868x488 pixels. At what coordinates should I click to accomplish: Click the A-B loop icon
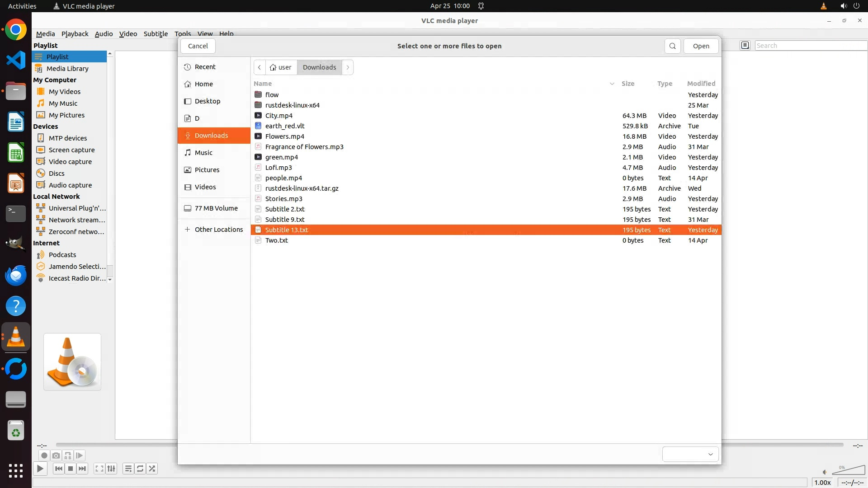click(x=67, y=455)
